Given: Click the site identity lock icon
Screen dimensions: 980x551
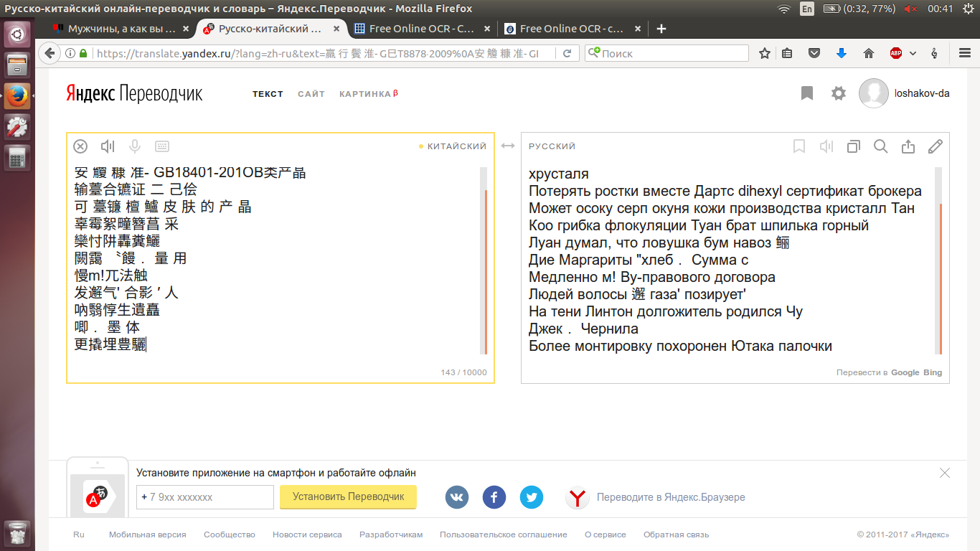Looking at the screenshot, I should point(83,53).
